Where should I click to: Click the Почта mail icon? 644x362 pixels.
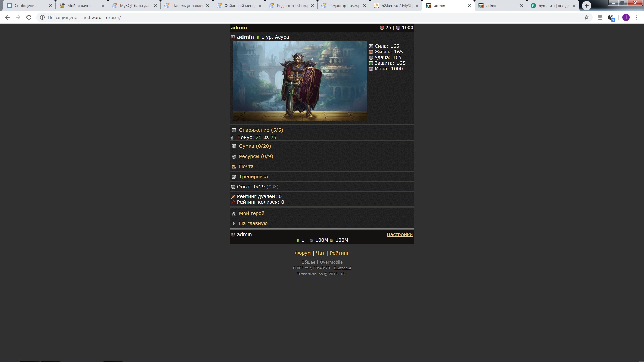coord(234,167)
